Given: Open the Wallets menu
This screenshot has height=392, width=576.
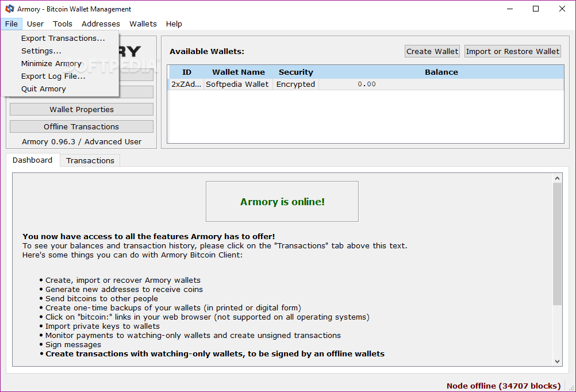Looking at the screenshot, I should click(x=143, y=24).
